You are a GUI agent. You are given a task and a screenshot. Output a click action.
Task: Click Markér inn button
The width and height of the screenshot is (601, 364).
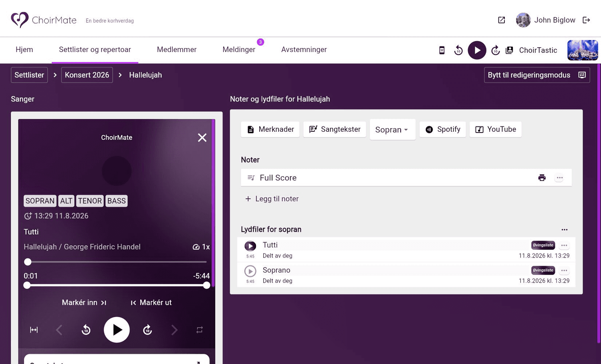pos(84,303)
